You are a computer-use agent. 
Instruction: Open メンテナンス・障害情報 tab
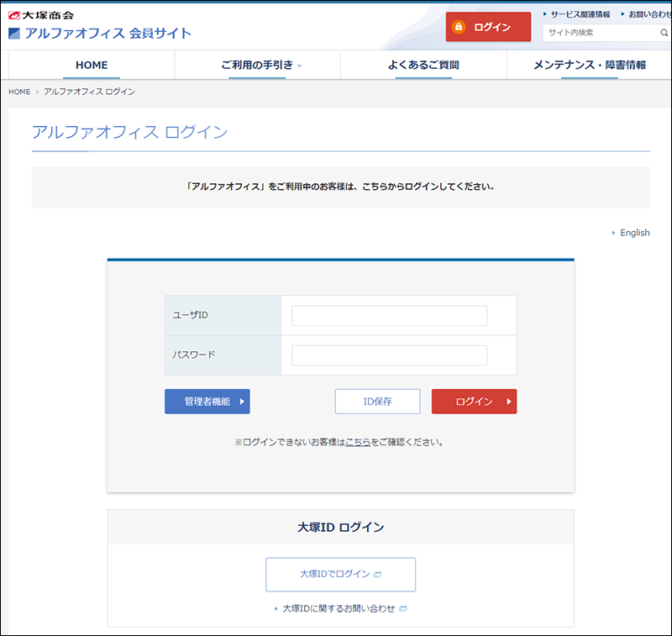tap(589, 65)
